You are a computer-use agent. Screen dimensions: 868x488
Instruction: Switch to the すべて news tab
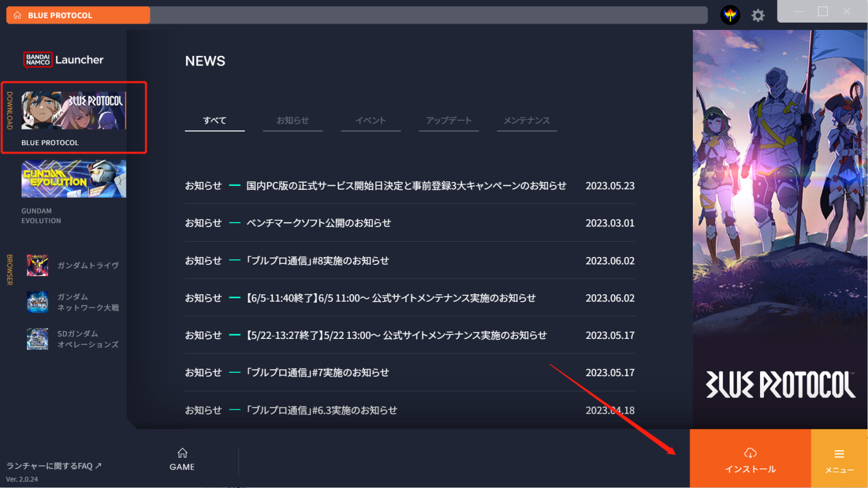click(215, 121)
